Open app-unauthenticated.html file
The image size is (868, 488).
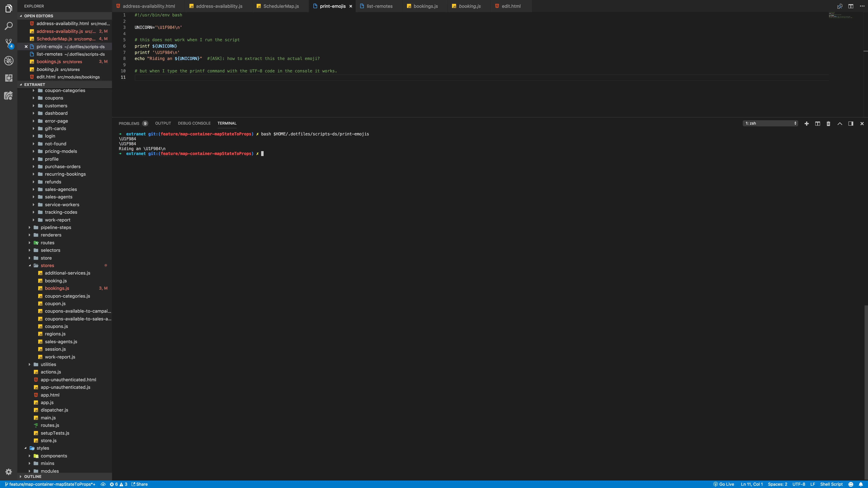tap(65, 380)
